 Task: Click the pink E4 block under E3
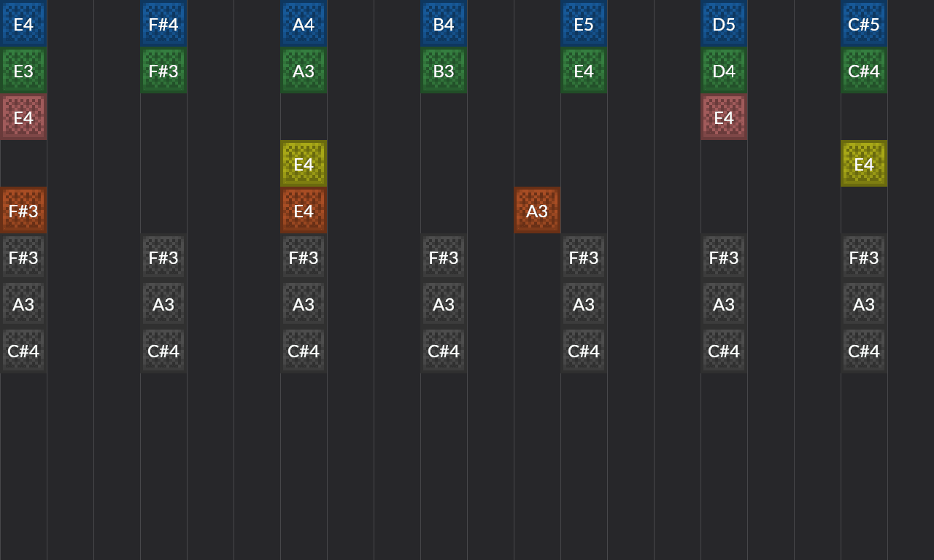click(x=23, y=117)
